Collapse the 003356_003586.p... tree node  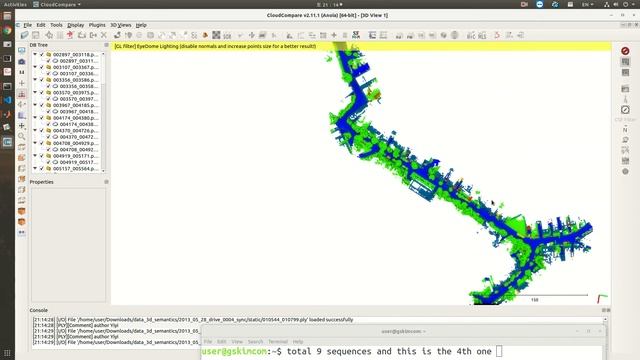click(x=35, y=80)
